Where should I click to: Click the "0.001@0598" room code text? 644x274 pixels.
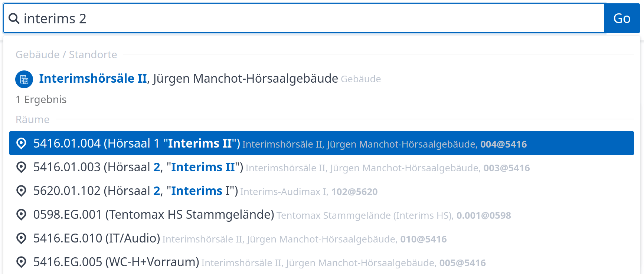(x=484, y=215)
